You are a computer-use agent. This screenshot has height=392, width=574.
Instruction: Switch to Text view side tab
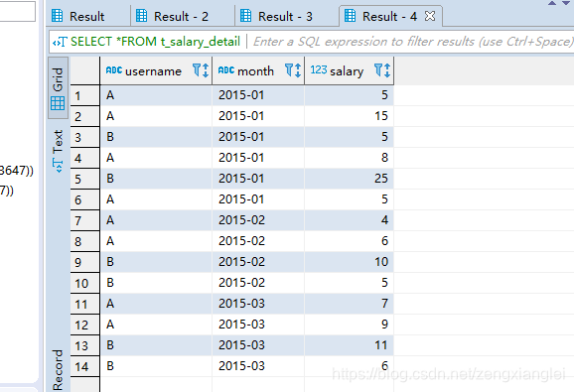pyautogui.click(x=58, y=151)
